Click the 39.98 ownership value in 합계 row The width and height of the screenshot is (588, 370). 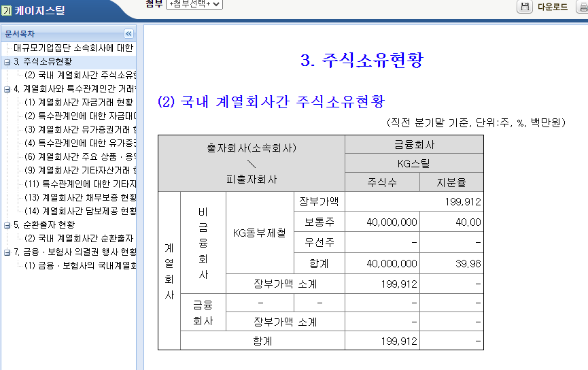[468, 264]
